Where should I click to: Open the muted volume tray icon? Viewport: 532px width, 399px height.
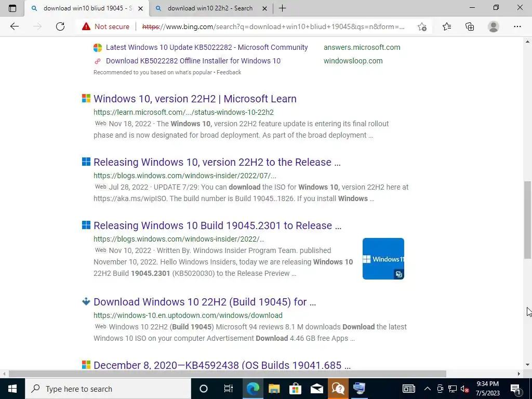[465, 389]
